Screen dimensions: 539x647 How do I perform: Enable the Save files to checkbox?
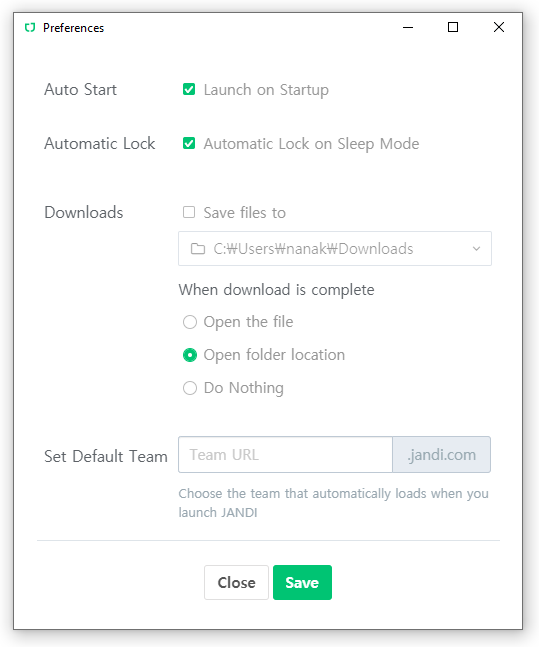click(x=189, y=212)
